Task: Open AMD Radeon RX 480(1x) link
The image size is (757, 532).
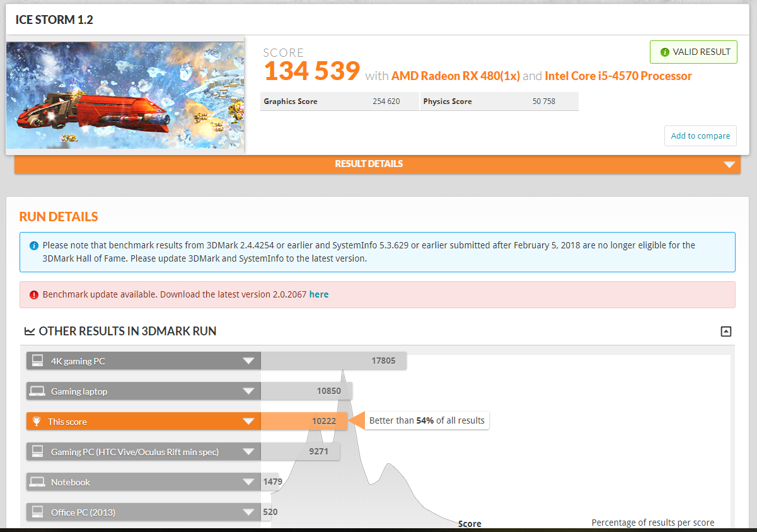Action: coord(455,76)
